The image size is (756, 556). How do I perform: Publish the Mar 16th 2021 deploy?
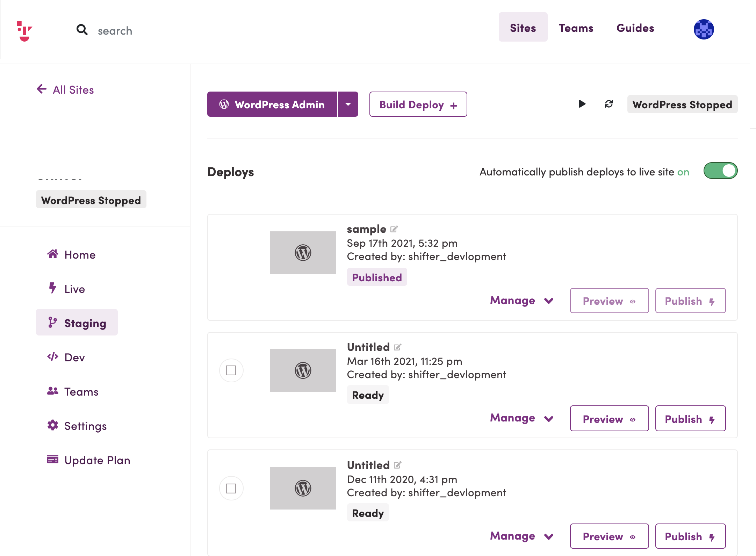point(690,418)
